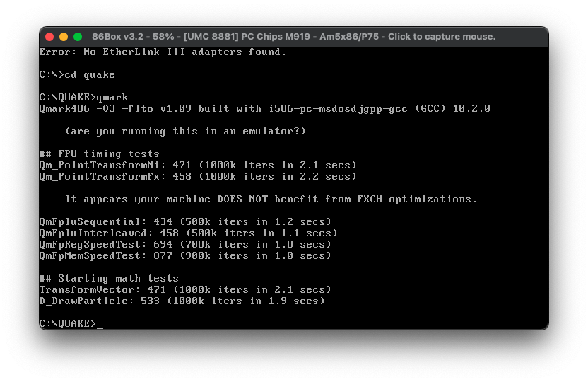Click the QmFpMemSpeedTest result line

[185, 255]
